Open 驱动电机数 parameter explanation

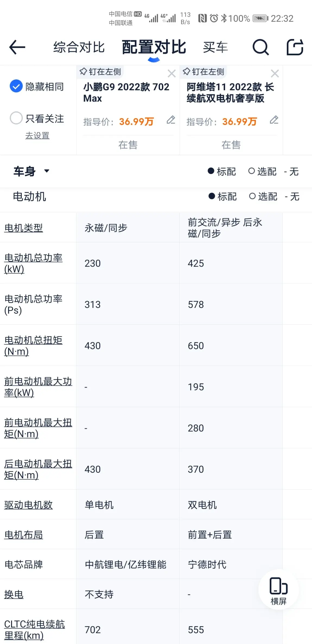28,505
